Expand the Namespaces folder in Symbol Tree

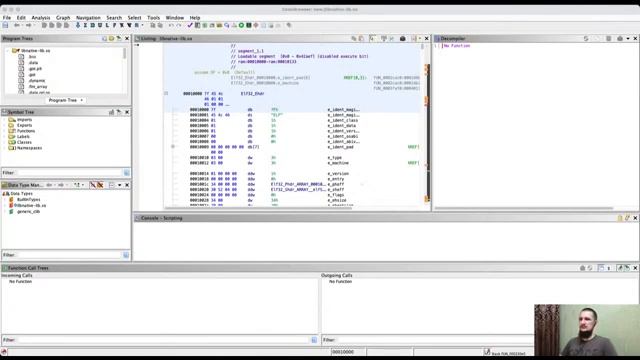coord(4,148)
